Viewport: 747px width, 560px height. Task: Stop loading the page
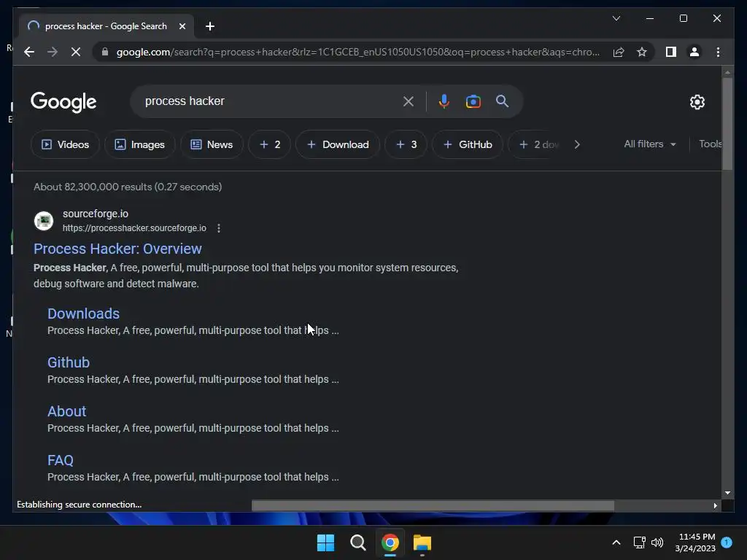(x=76, y=52)
